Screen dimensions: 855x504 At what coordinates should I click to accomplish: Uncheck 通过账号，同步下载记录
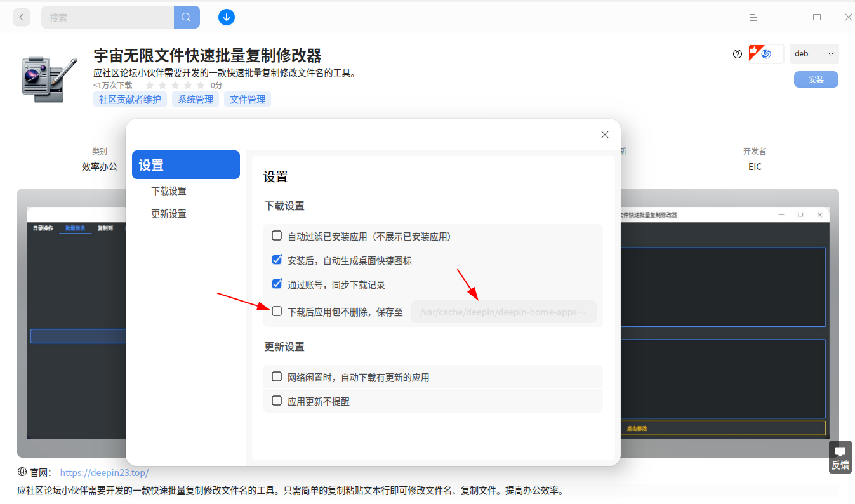[x=277, y=284]
